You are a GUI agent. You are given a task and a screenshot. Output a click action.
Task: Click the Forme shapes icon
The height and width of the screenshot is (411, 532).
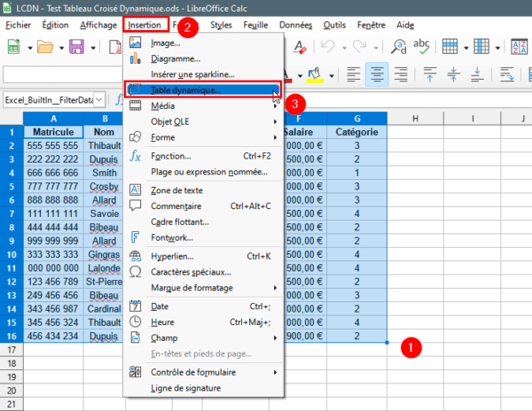point(136,137)
